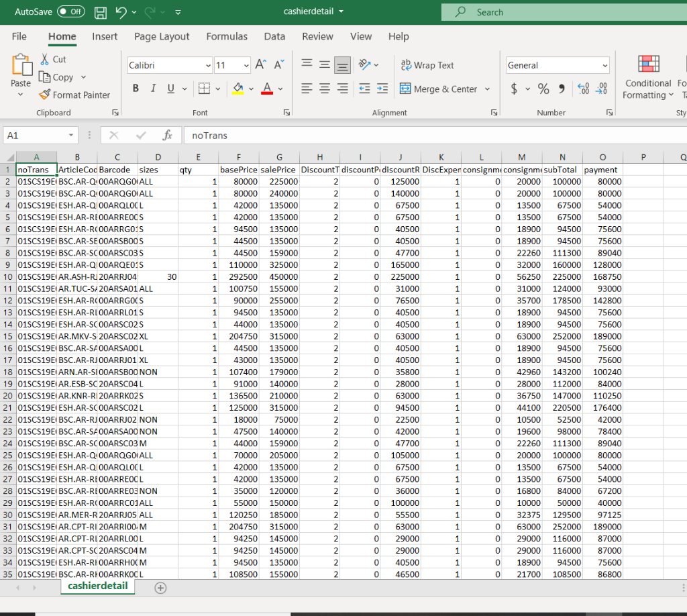The image size is (687, 616).
Task: Click the Bottom Align icon
Action: (x=342, y=65)
